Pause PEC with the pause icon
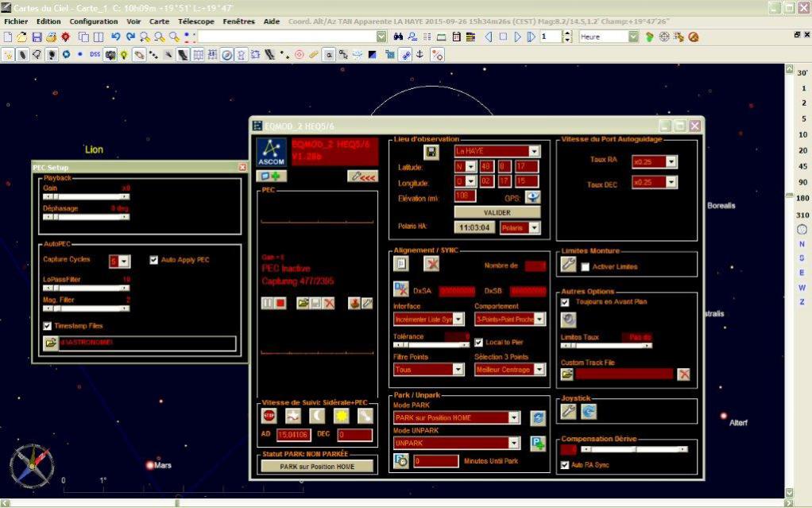812x508 pixels. click(267, 303)
